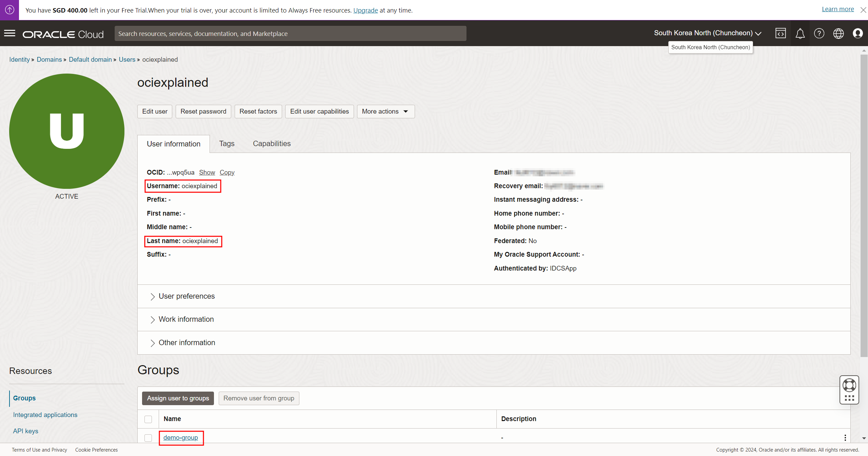The width and height of the screenshot is (868, 456).
Task: Sort by the Name column header
Action: click(172, 419)
